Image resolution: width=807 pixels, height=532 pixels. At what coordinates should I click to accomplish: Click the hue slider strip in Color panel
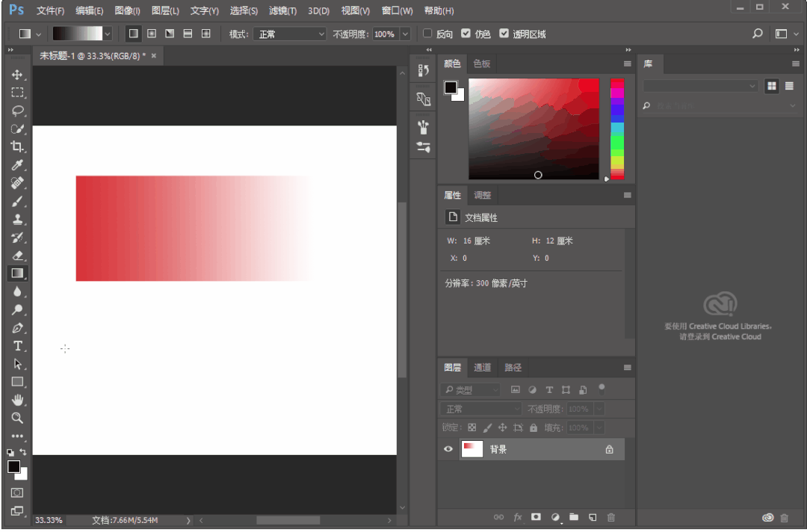click(617, 129)
